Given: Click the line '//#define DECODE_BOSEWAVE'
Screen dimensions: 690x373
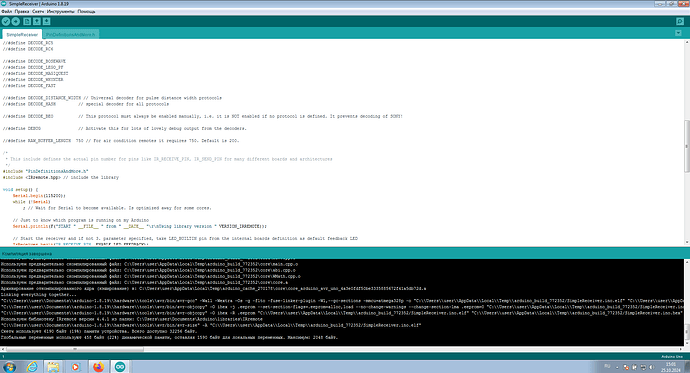Looking at the screenshot, I should pyautogui.click(x=34, y=61).
